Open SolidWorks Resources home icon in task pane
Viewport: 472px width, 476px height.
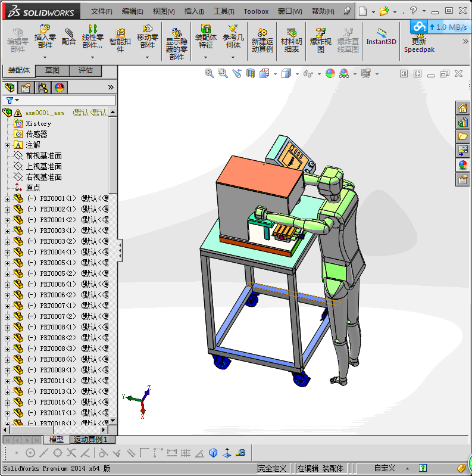462,108
